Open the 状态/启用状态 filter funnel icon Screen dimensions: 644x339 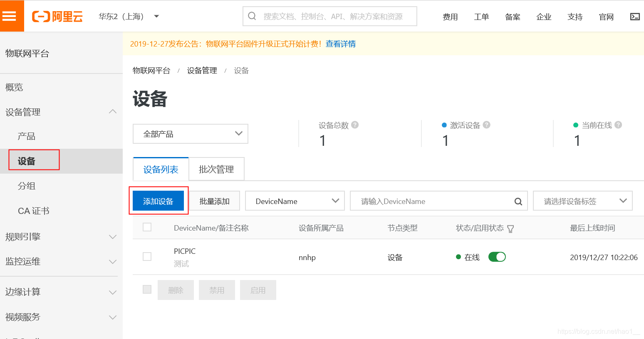510,228
